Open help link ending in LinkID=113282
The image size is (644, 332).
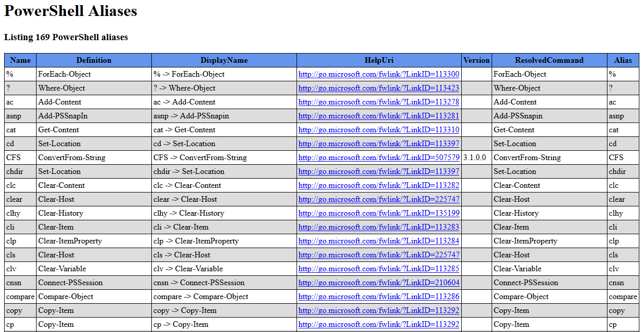pyautogui.click(x=379, y=185)
